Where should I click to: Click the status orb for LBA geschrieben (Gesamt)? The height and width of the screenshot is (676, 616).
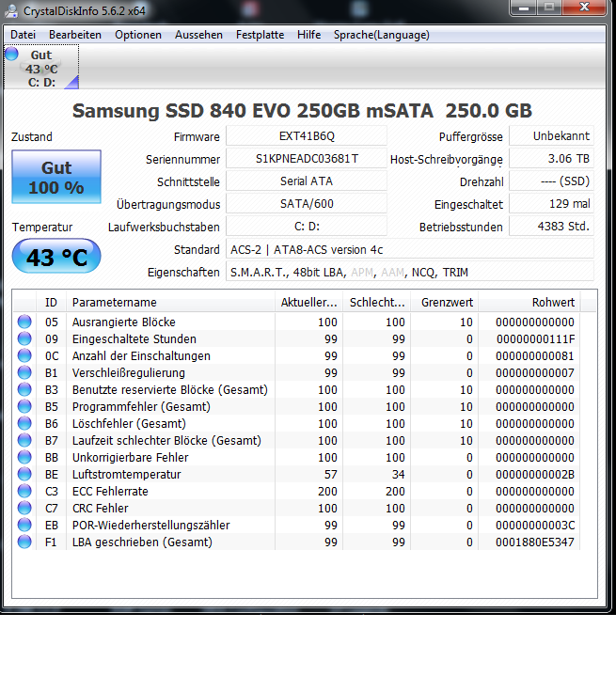click(x=24, y=542)
